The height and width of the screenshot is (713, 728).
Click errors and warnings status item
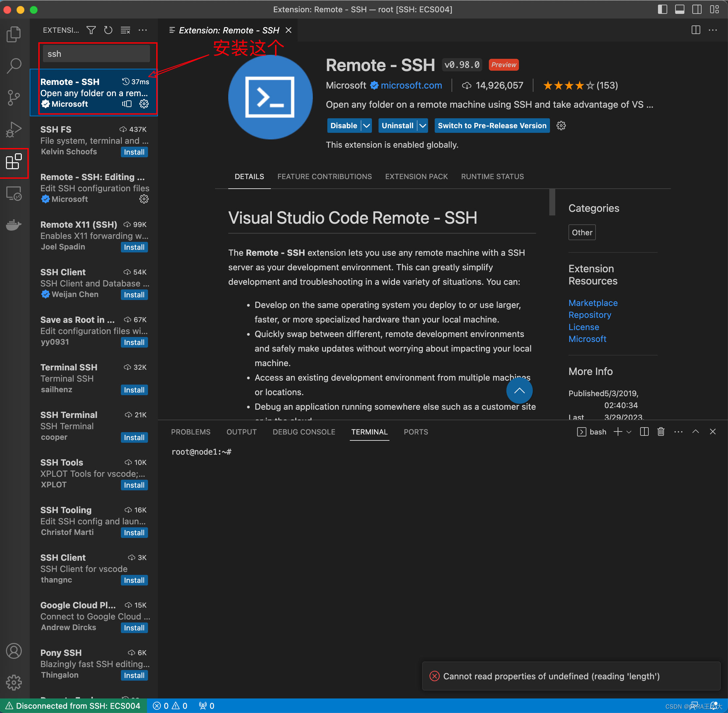170,706
